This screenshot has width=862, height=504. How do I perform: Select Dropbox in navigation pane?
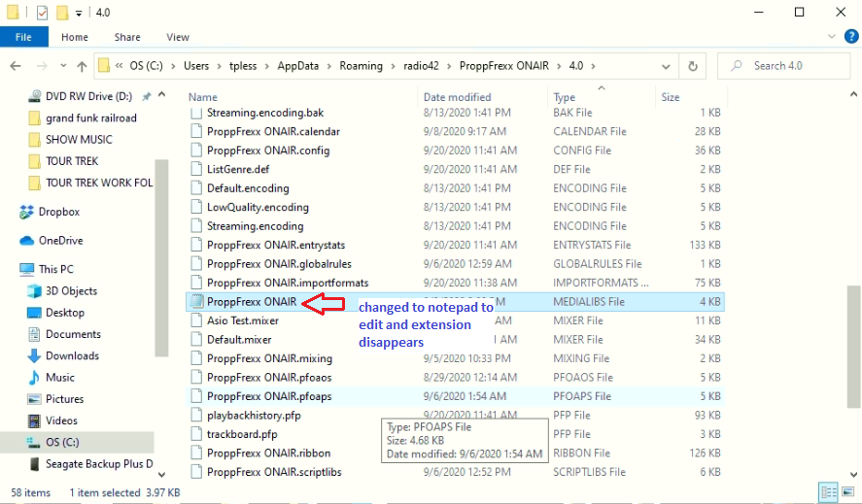coord(59,212)
